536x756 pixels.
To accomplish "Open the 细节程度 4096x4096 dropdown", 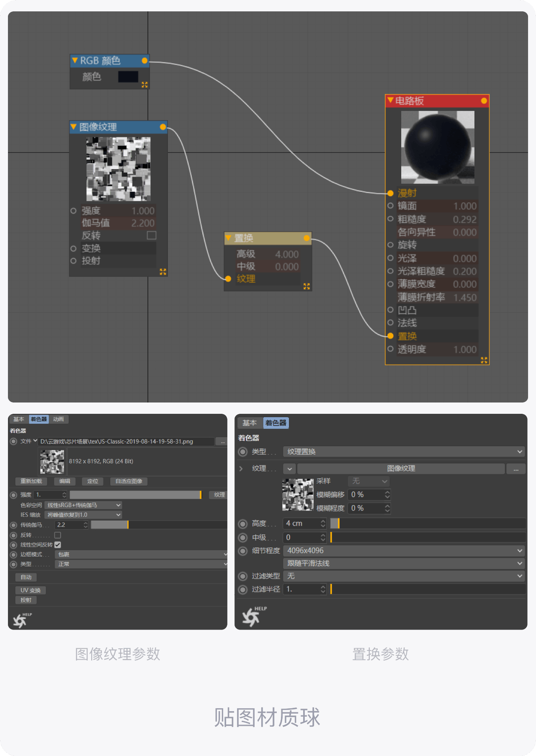I will tap(404, 550).
